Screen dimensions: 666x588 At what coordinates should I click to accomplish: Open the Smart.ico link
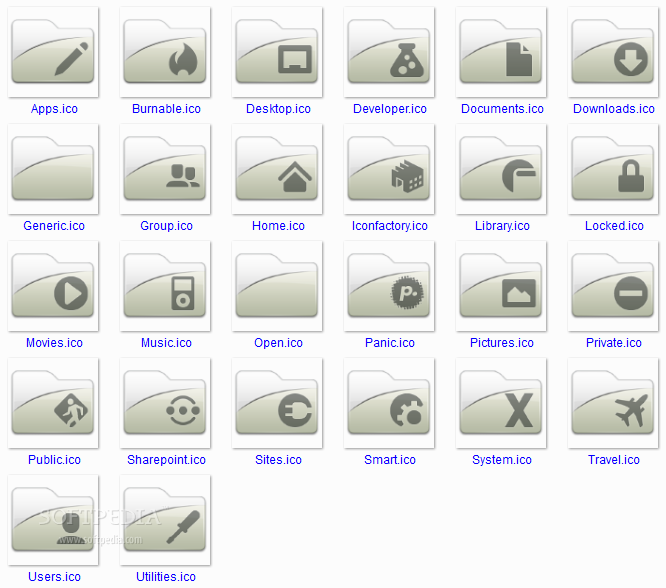(389, 460)
